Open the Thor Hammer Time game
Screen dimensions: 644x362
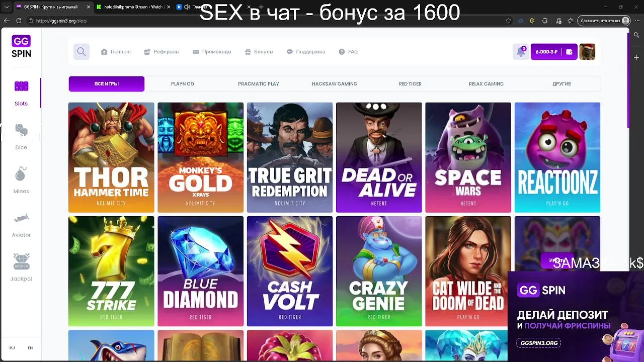[111, 157]
